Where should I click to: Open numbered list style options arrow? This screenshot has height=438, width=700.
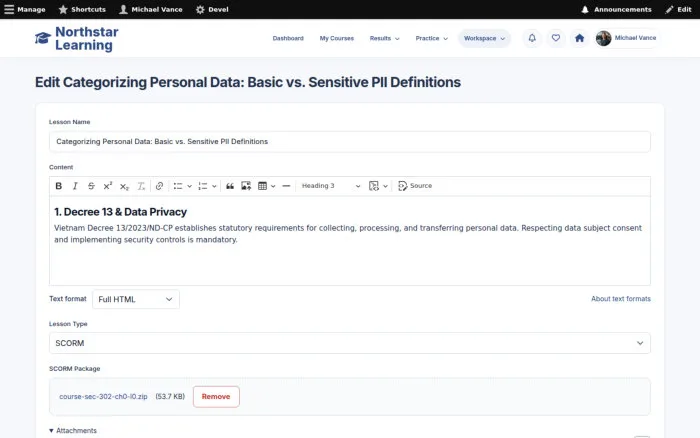click(x=214, y=186)
